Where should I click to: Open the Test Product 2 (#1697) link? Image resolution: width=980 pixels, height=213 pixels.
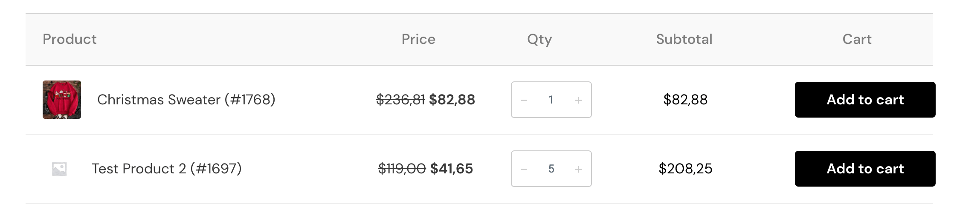167,169
